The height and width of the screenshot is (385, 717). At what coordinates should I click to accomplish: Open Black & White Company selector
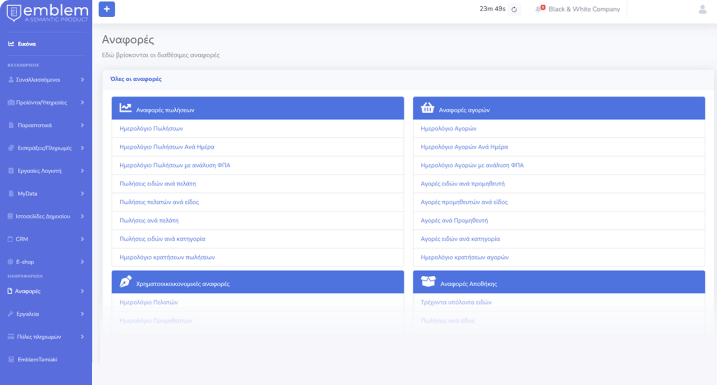(584, 9)
